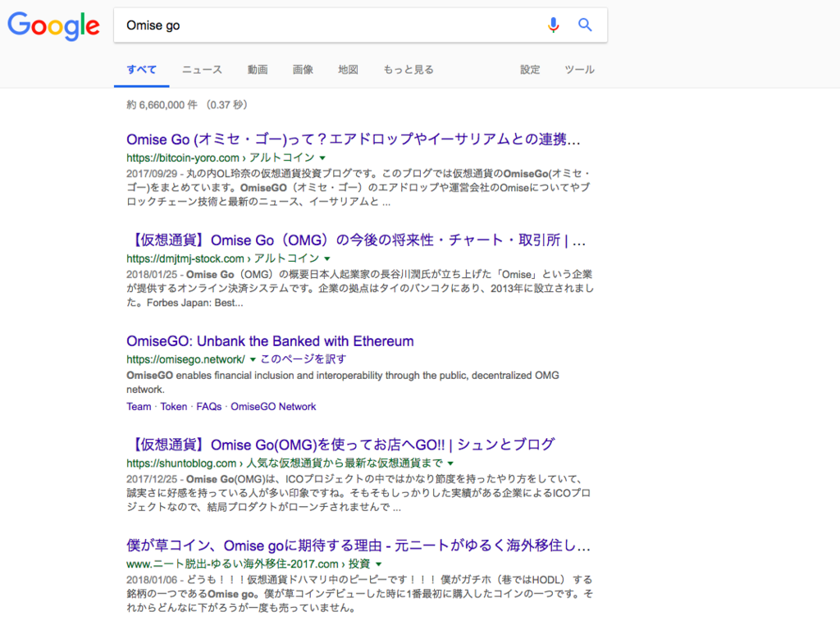Expand dropdown arrow beside omisego.network URL
Screen dimensions: 840x621
pyautogui.click(x=253, y=359)
